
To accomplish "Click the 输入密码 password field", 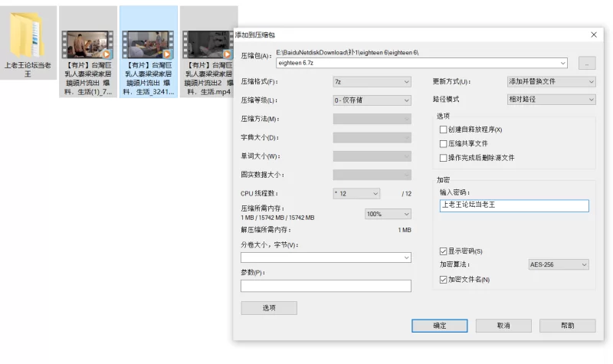I will (514, 205).
